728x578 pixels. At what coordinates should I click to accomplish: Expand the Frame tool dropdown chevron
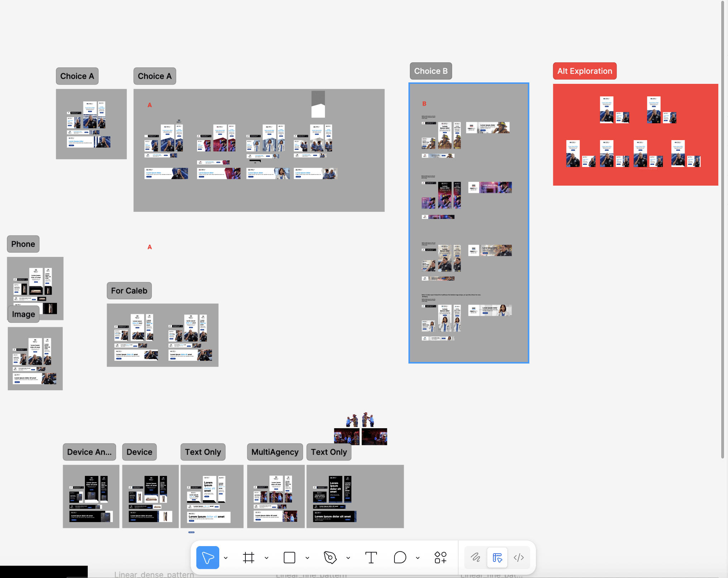(267, 558)
